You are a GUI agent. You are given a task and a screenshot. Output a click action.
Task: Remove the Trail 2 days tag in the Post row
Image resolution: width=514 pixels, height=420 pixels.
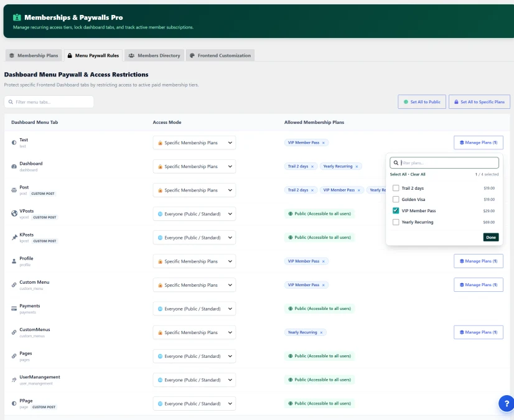[x=312, y=190]
